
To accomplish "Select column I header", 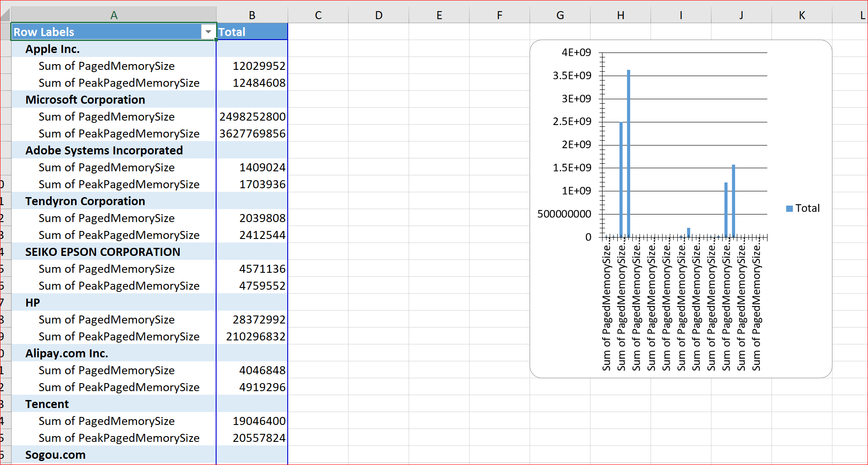I will point(681,15).
